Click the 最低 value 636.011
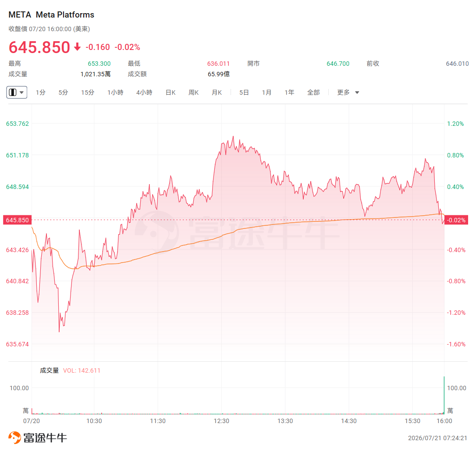 (x=218, y=64)
